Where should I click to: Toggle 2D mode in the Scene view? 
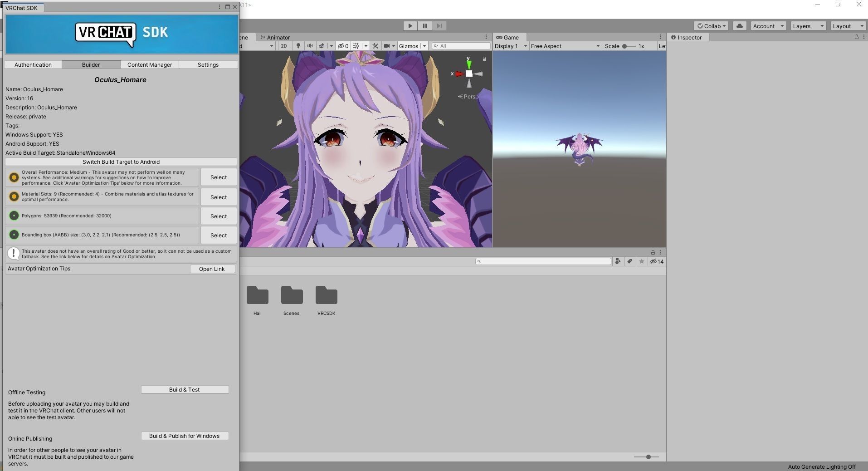coord(283,46)
